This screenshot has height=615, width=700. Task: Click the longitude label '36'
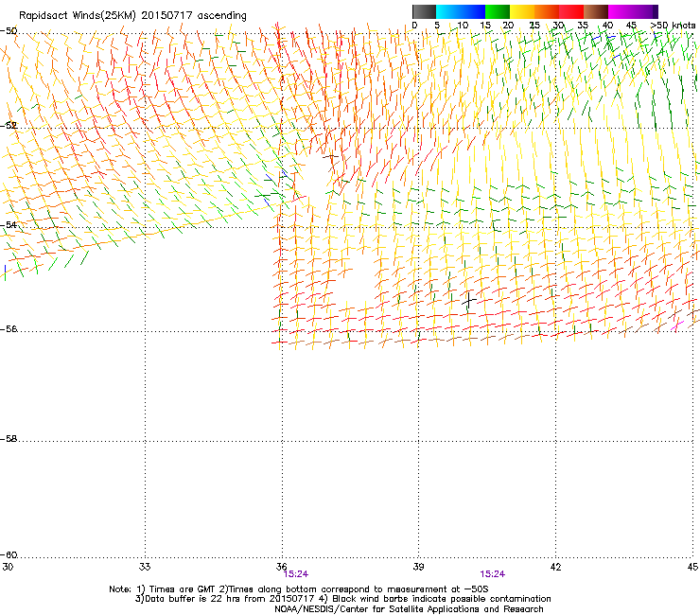pos(281,567)
